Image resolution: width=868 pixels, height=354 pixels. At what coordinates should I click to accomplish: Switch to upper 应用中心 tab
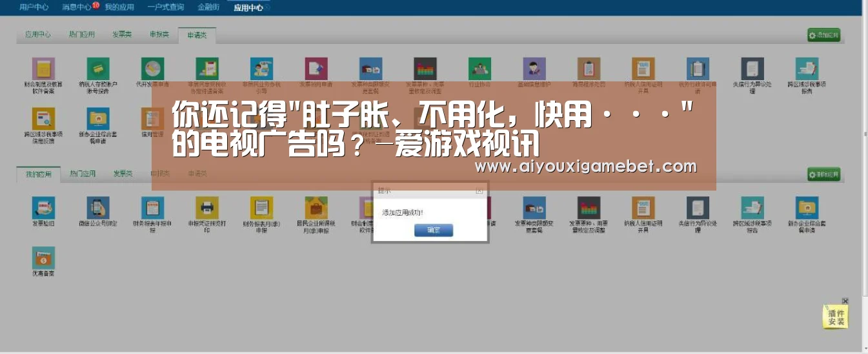38,35
